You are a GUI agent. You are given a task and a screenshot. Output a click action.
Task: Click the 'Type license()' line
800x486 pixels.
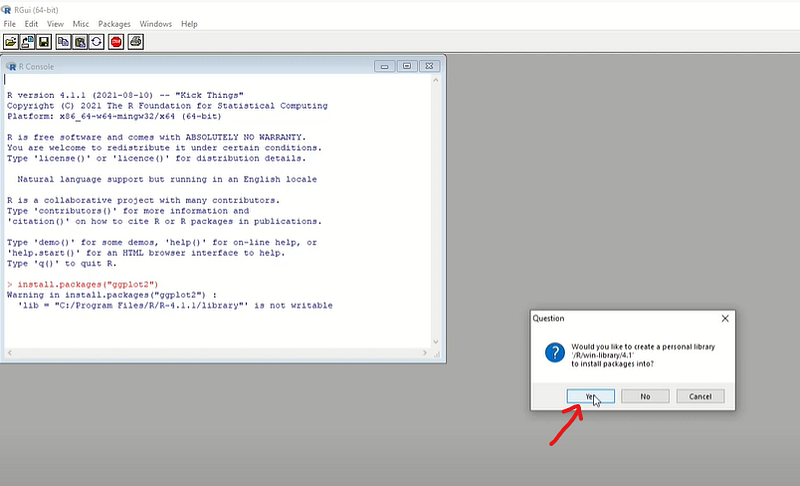coord(157,158)
